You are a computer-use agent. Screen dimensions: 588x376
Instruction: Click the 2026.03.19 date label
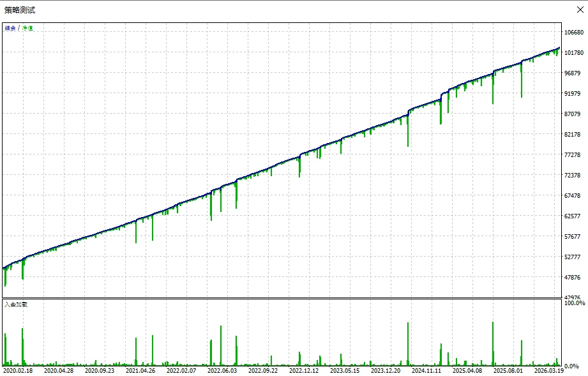(x=549, y=371)
